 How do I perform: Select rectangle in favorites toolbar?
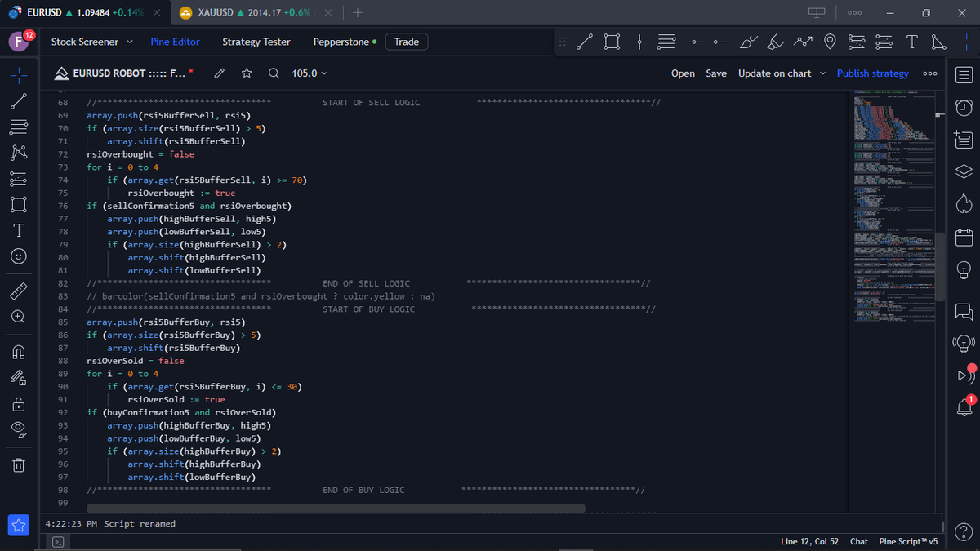pyautogui.click(x=612, y=42)
